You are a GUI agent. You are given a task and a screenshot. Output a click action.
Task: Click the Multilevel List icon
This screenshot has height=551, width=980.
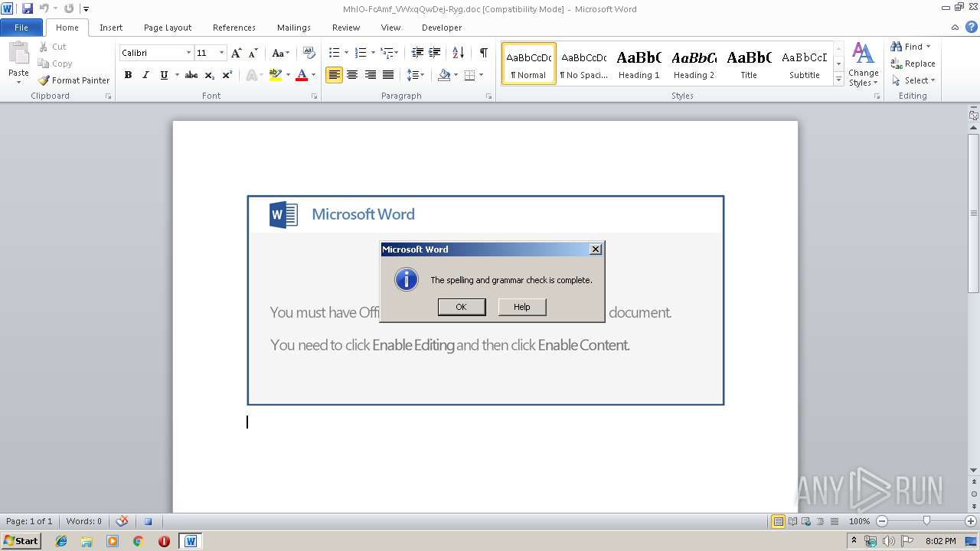[x=386, y=53]
